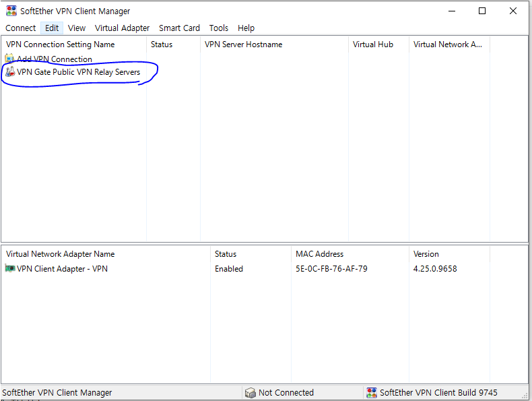Click the VPN Gate relay servers icon
Viewport: 532px width, 401px height.
[x=10, y=71]
